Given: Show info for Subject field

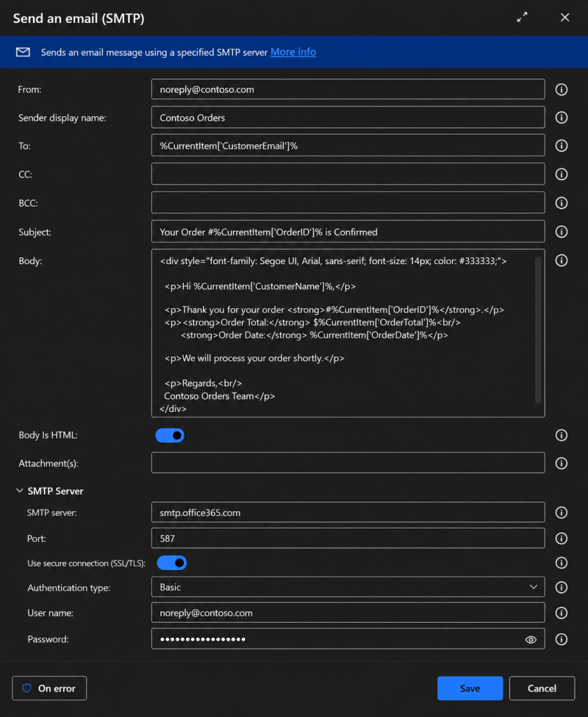Looking at the screenshot, I should tap(561, 232).
